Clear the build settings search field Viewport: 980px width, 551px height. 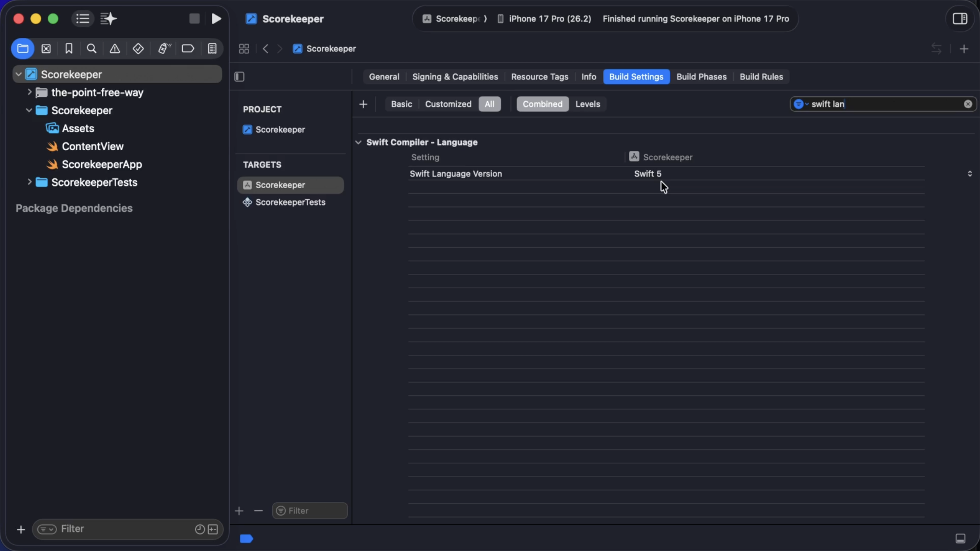968,104
